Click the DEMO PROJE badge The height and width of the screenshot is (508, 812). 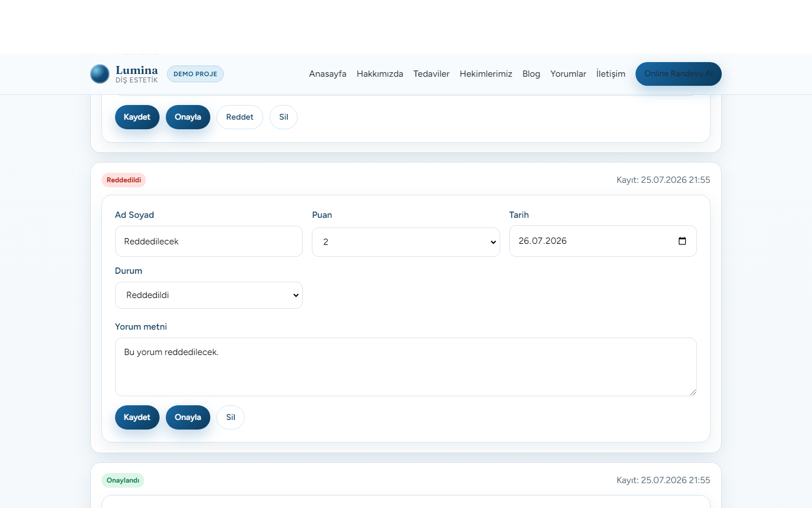(195, 74)
